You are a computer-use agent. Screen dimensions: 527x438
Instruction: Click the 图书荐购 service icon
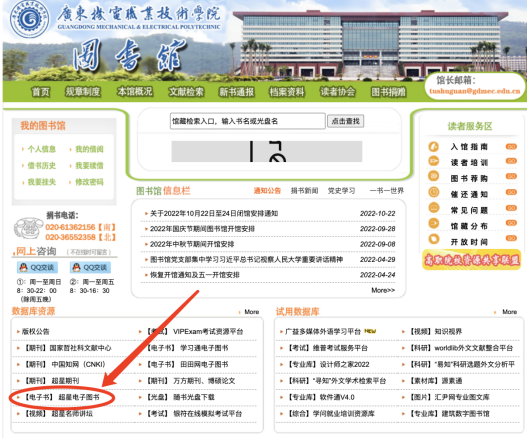[x=434, y=176]
